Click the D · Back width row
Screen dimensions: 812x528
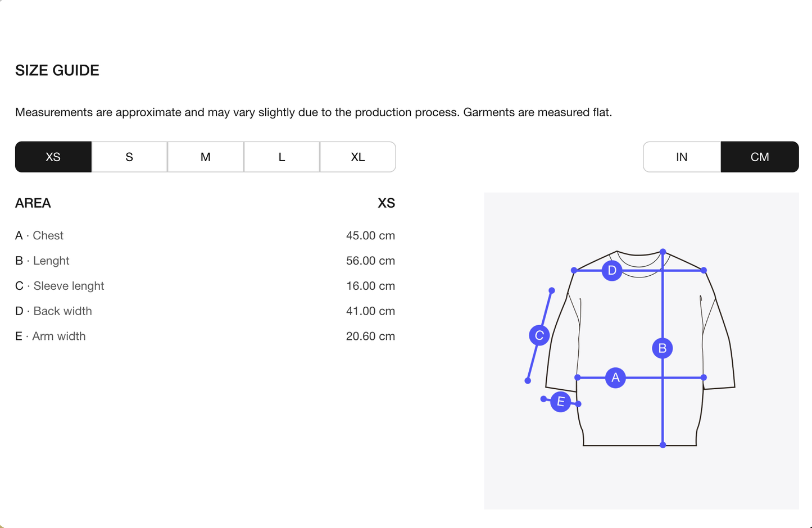tap(205, 311)
